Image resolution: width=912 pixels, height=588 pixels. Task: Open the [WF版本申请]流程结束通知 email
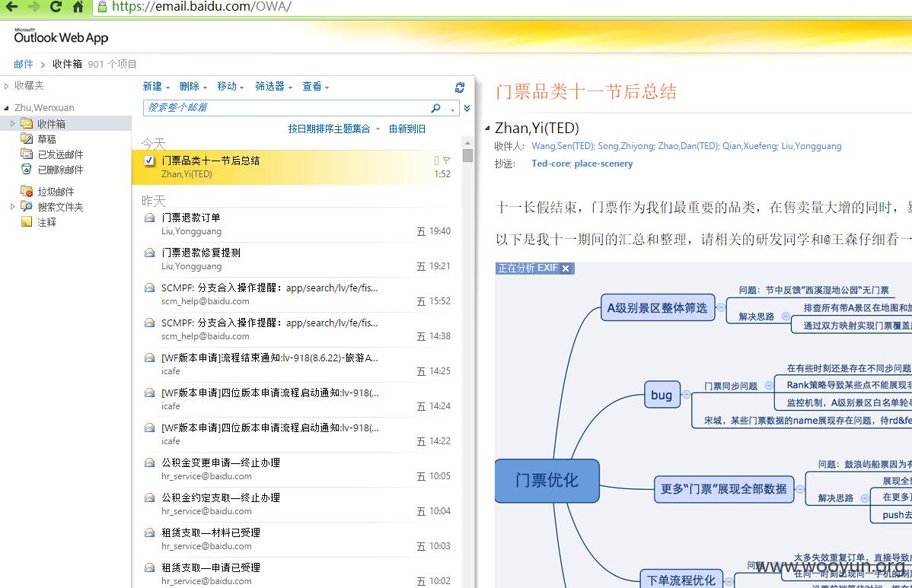297,364
